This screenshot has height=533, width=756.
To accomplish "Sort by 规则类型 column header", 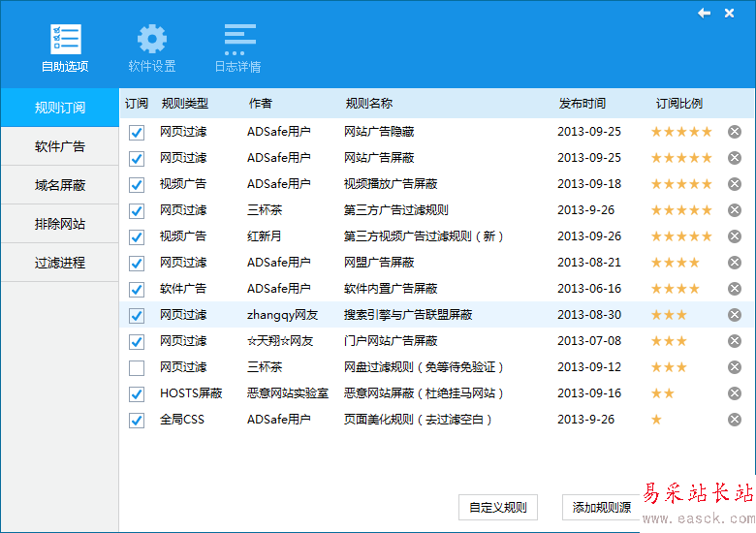I will point(185,103).
